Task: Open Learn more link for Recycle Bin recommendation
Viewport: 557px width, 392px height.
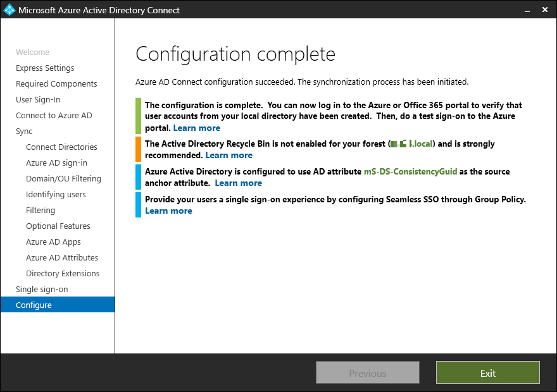Action: click(x=228, y=155)
